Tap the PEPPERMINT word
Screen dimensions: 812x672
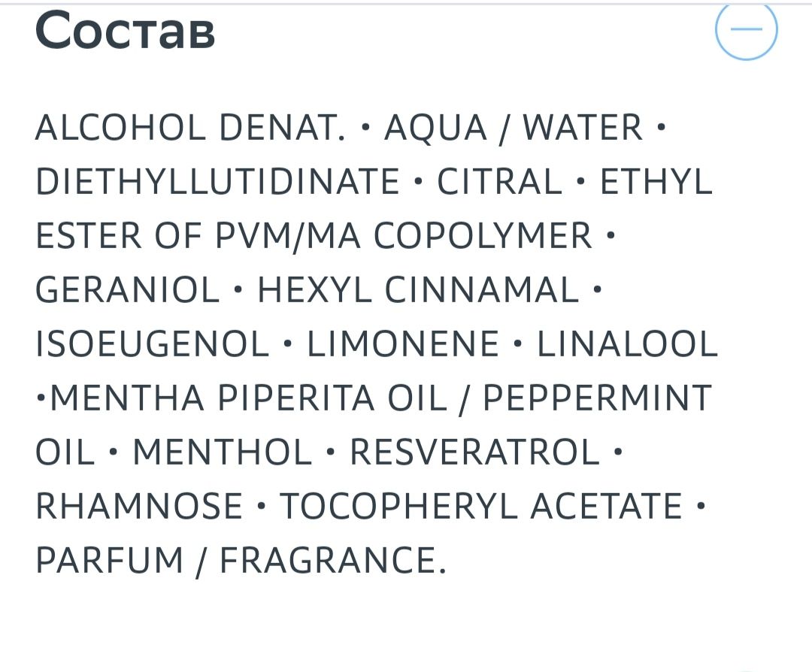point(598,398)
